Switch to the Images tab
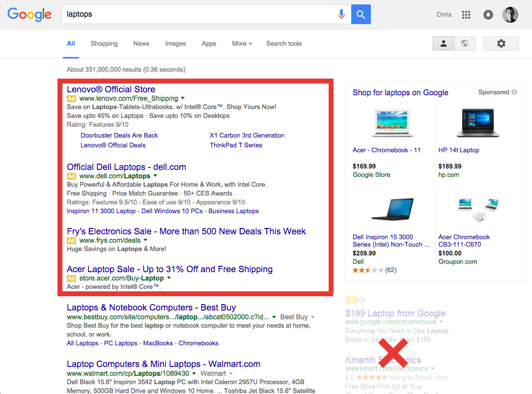This screenshot has width=532, height=394. (x=175, y=43)
